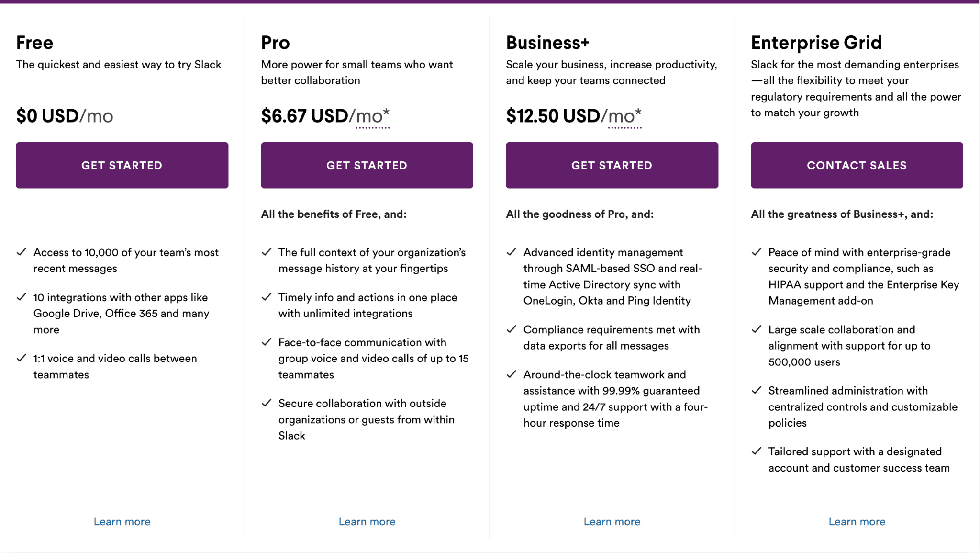This screenshot has height=553, width=980.
Task: Open Learn more for the Business+ plan
Action: 612,521
